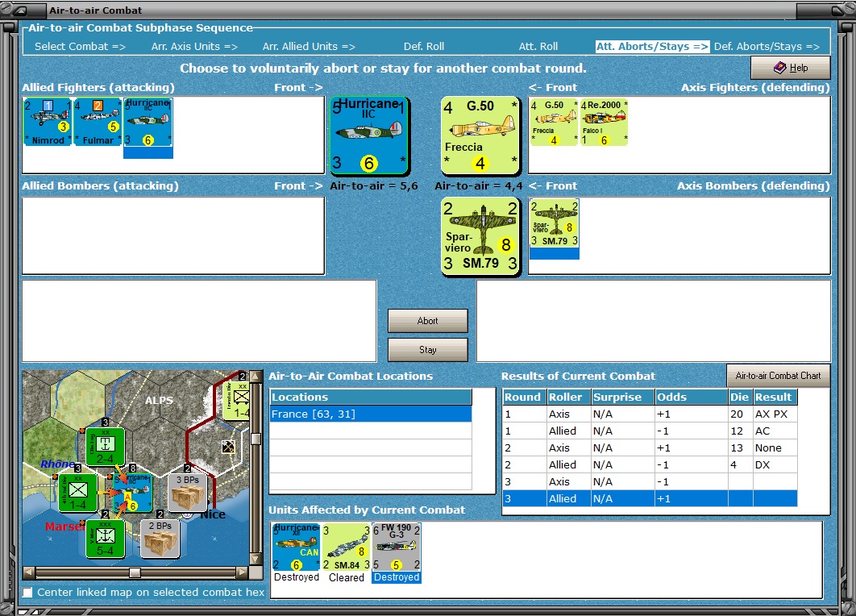Click Abort to leave the combat
The width and height of the screenshot is (856, 616).
427,321
